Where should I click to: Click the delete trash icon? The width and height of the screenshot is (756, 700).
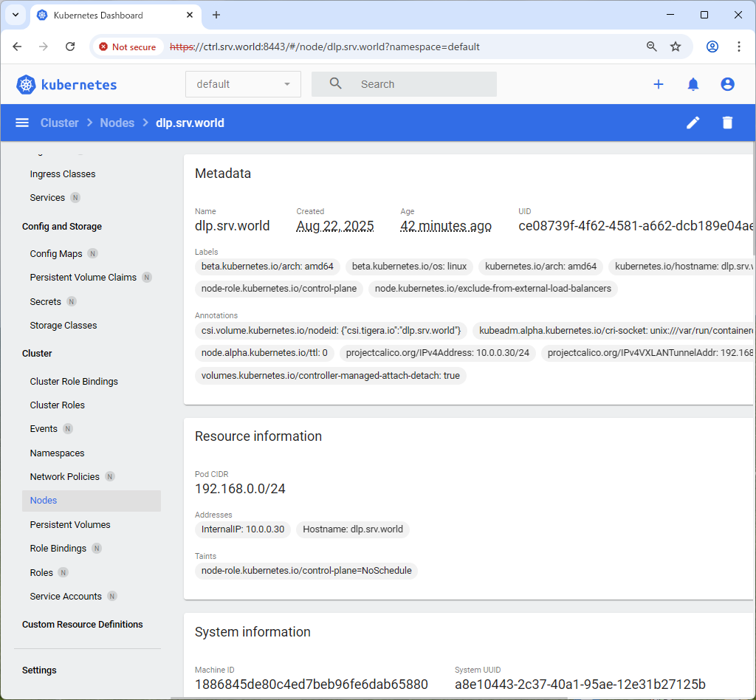click(727, 123)
